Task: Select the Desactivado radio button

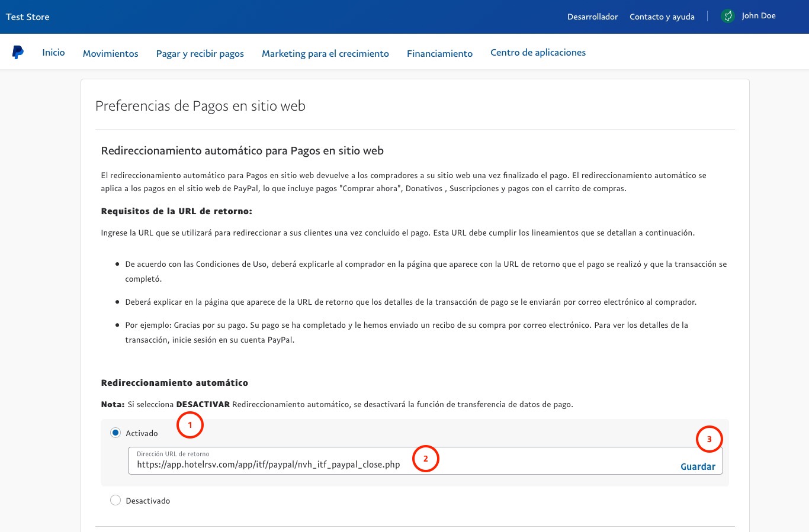Action: point(115,500)
